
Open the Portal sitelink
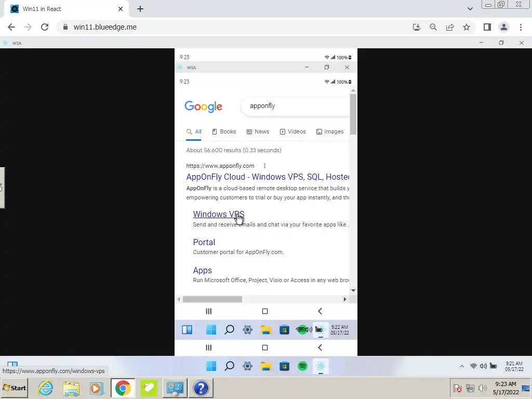tap(204, 242)
